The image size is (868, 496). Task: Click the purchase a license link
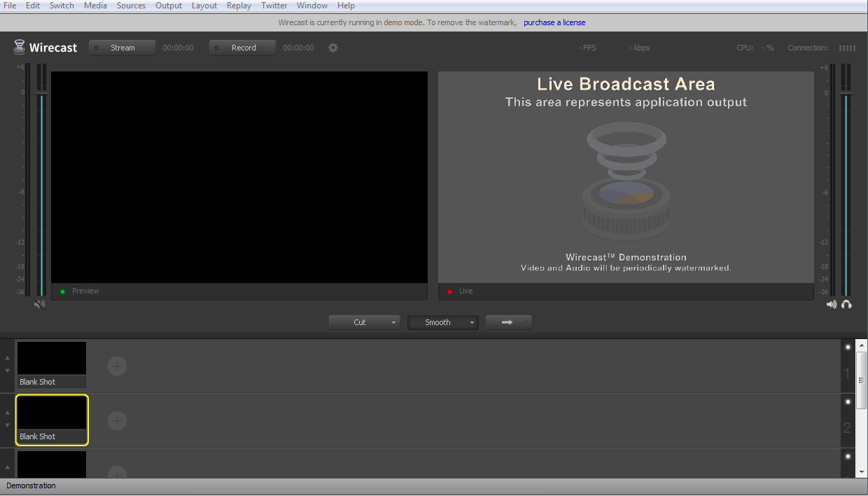point(554,22)
